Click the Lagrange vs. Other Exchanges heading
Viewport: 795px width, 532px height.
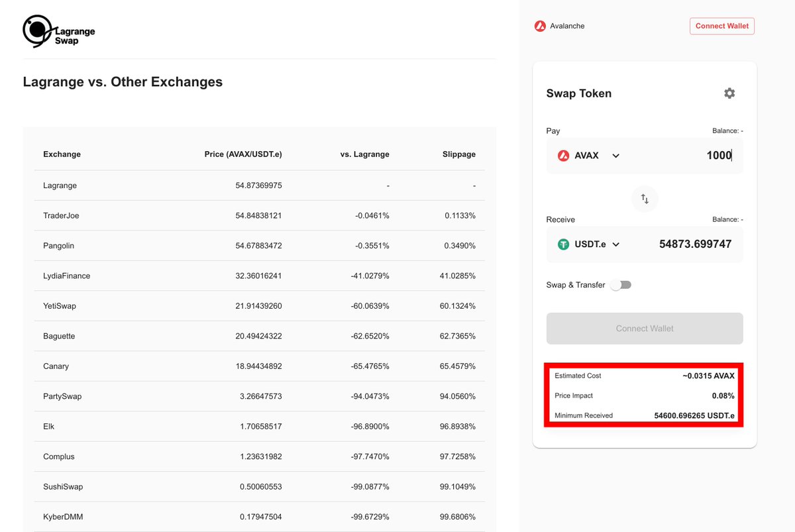pos(123,82)
